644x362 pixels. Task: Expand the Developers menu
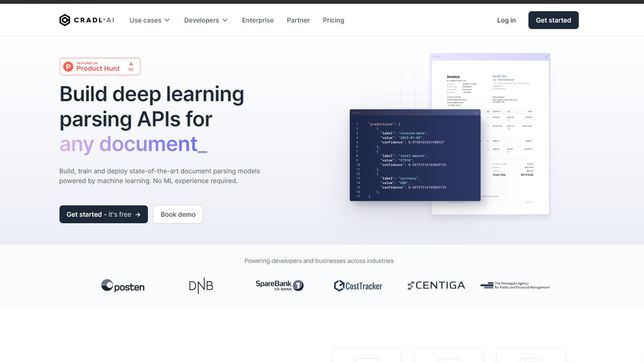(205, 20)
